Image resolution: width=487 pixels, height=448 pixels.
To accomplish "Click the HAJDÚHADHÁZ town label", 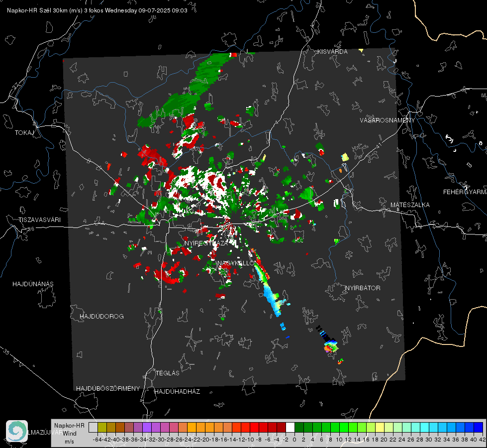I will pos(177,392).
